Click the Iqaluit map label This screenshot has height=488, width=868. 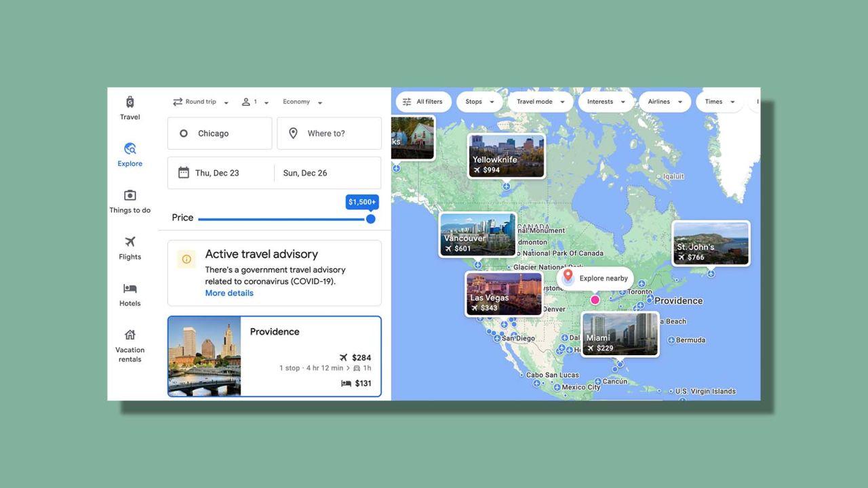[x=672, y=176]
